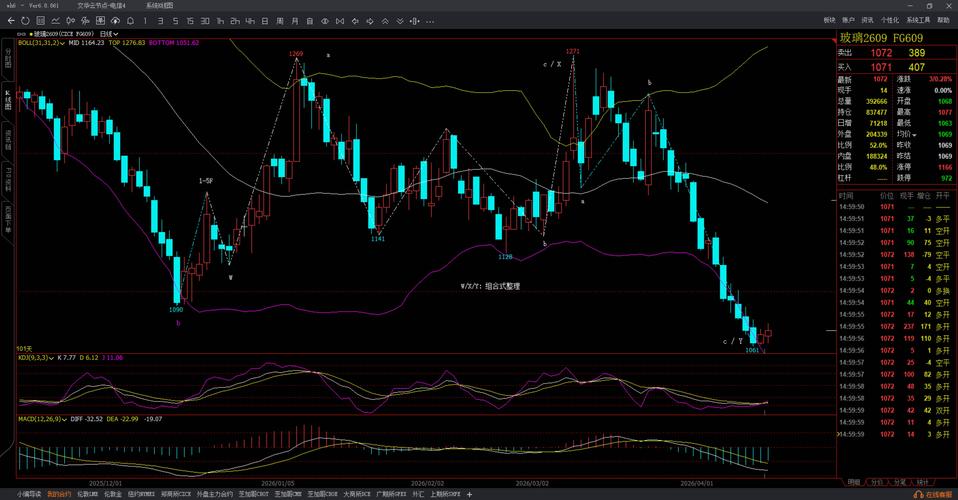This screenshot has width=958, height=500.
Task: Open the 个性化 menu
Action: coord(890,20)
